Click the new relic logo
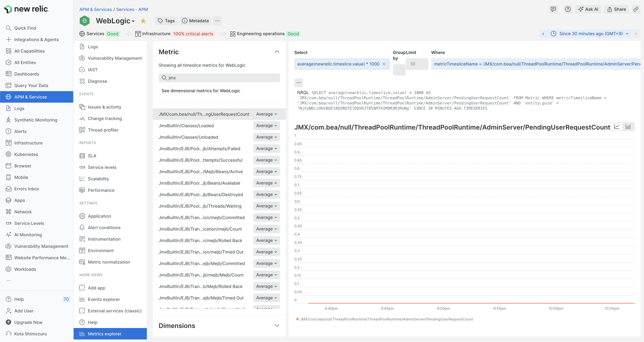644x342 pixels. pyautogui.click(x=27, y=9)
